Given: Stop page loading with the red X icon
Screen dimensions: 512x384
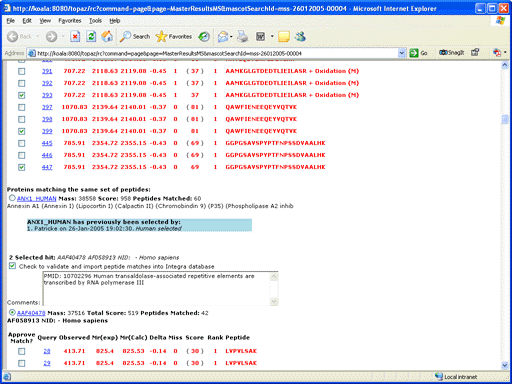Looking at the screenshot, I should click(x=75, y=36).
